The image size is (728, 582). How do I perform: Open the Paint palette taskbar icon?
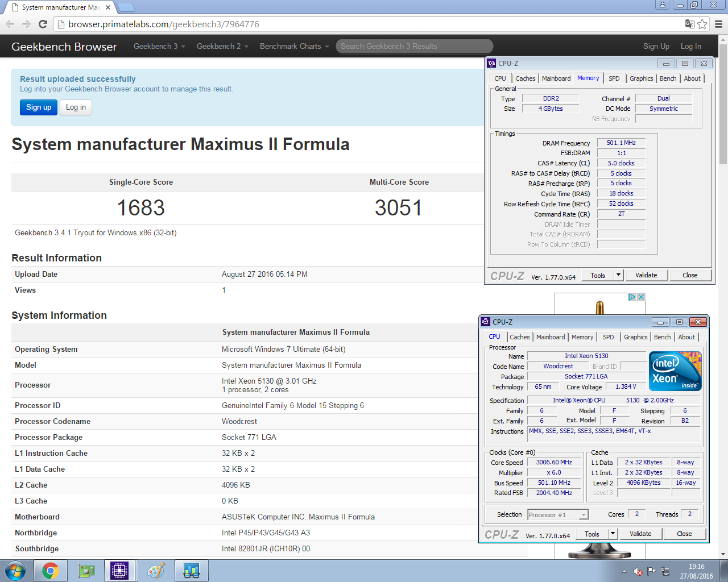156,571
